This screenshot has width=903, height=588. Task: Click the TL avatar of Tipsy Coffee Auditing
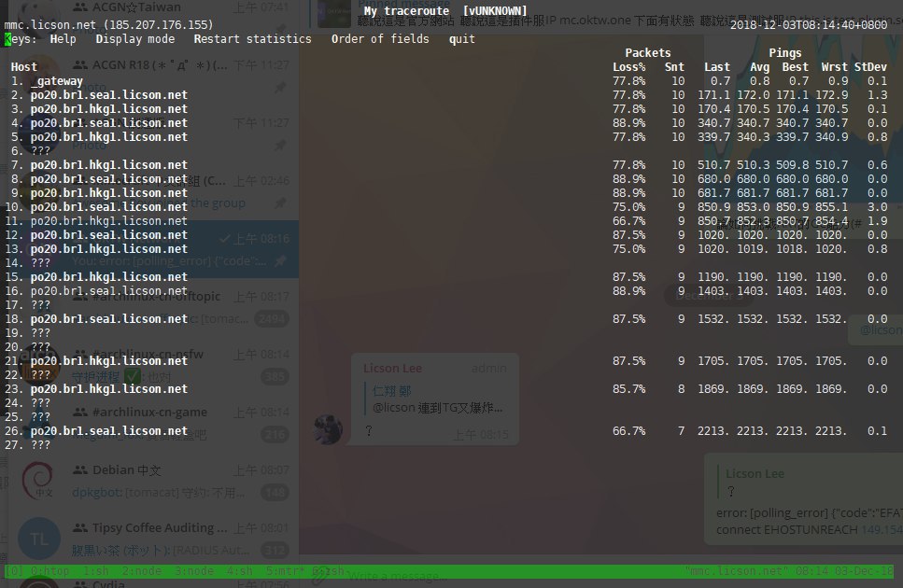38,539
